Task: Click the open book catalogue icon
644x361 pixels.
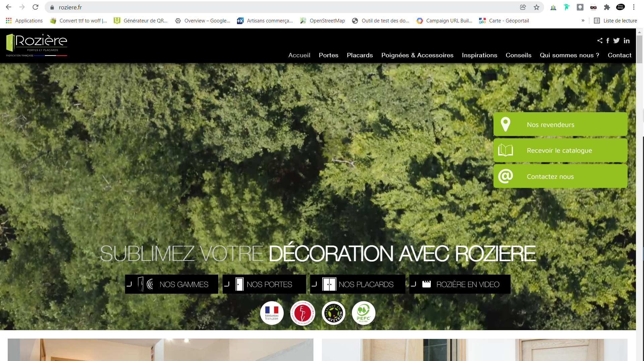Action: [506, 150]
